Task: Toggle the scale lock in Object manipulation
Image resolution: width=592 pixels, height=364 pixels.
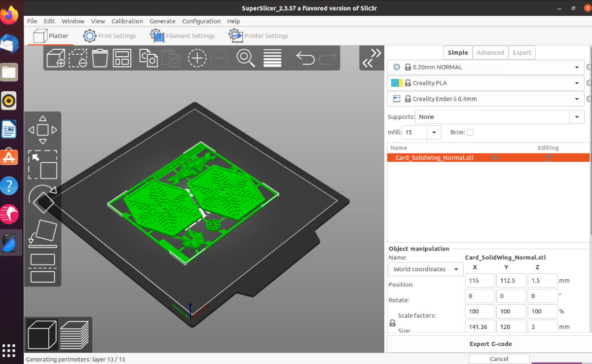Action: coord(392,323)
